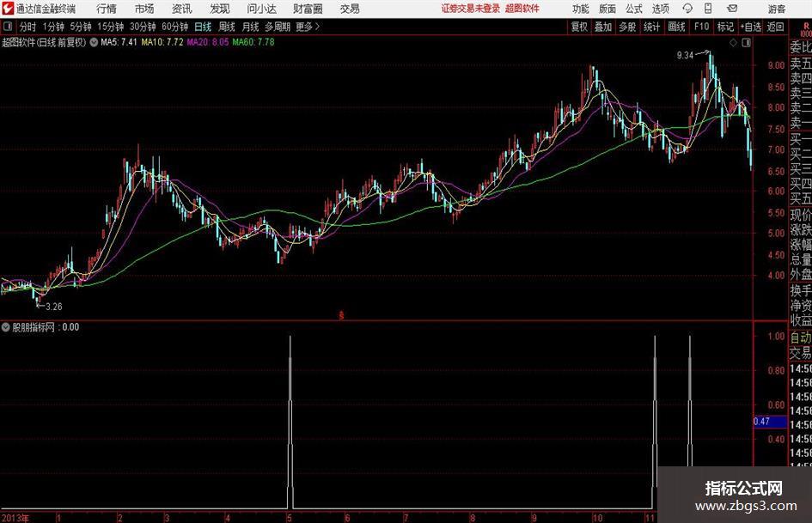Toggle the left panel icon beside 分时
Image resolution: width=812 pixels, height=523 pixels.
tap(7, 27)
